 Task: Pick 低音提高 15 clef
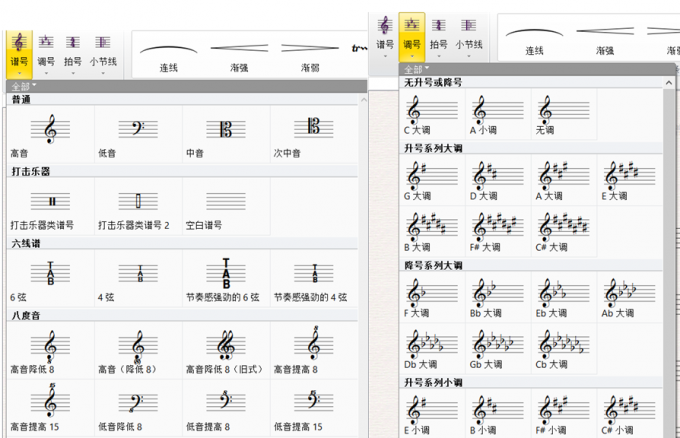314,408
